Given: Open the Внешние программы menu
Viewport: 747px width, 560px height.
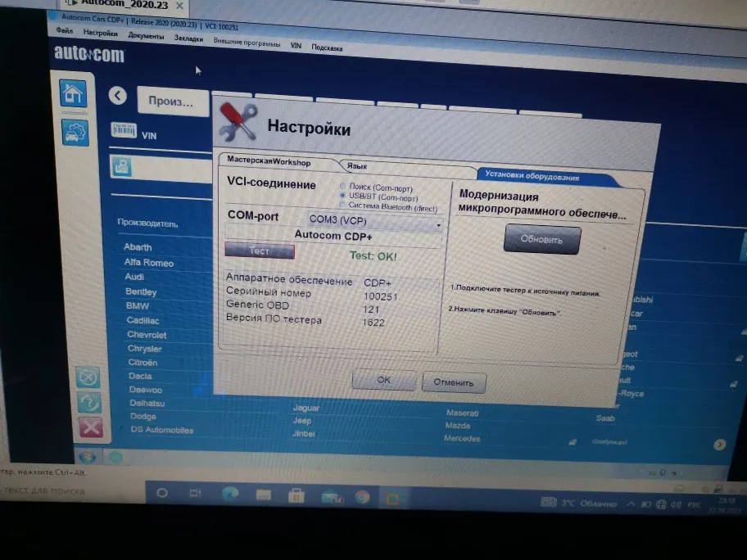Looking at the screenshot, I should [x=247, y=43].
